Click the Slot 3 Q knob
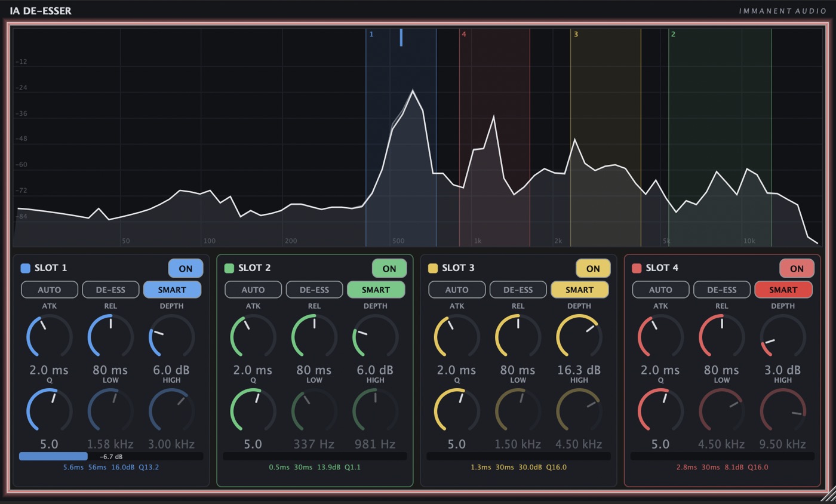Image resolution: width=836 pixels, height=504 pixels. (x=457, y=411)
